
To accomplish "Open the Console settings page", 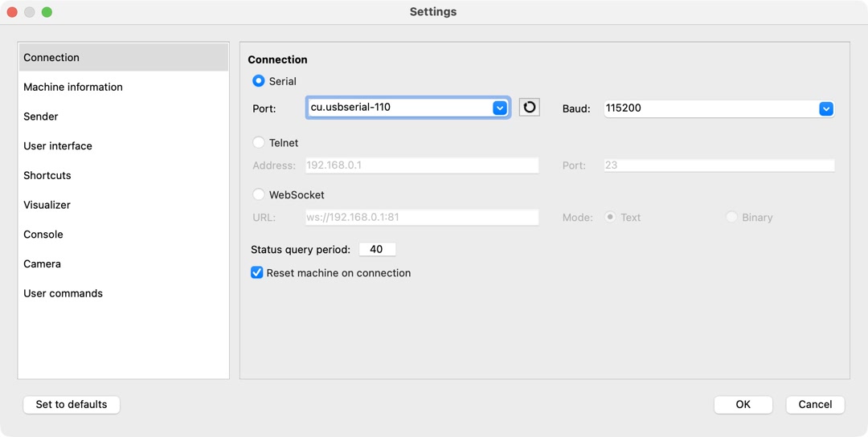I will [43, 235].
